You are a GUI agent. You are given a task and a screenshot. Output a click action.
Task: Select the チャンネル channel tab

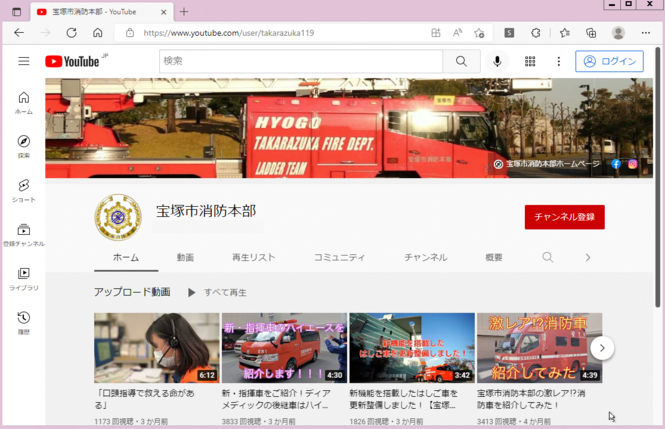click(x=425, y=257)
